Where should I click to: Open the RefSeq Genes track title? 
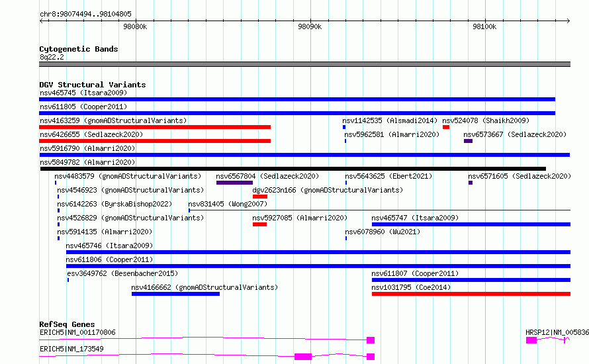[67, 324]
